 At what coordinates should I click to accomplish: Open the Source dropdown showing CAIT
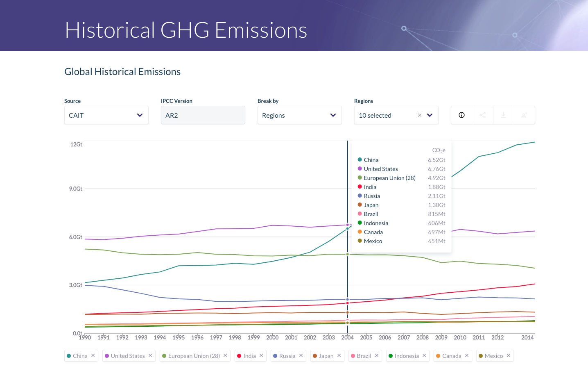106,115
